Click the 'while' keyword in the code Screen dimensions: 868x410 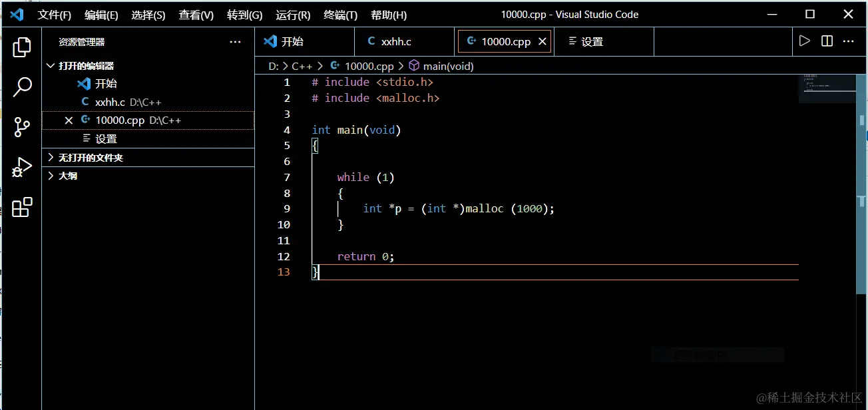point(353,177)
